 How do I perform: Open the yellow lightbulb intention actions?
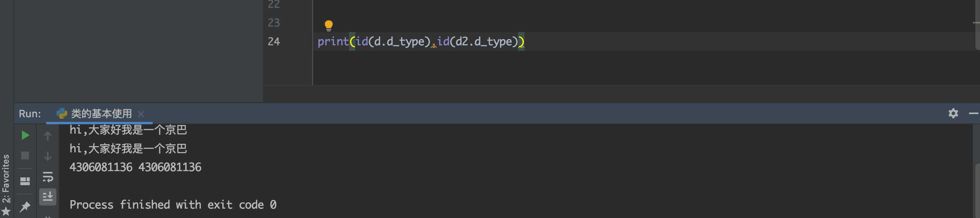(329, 26)
